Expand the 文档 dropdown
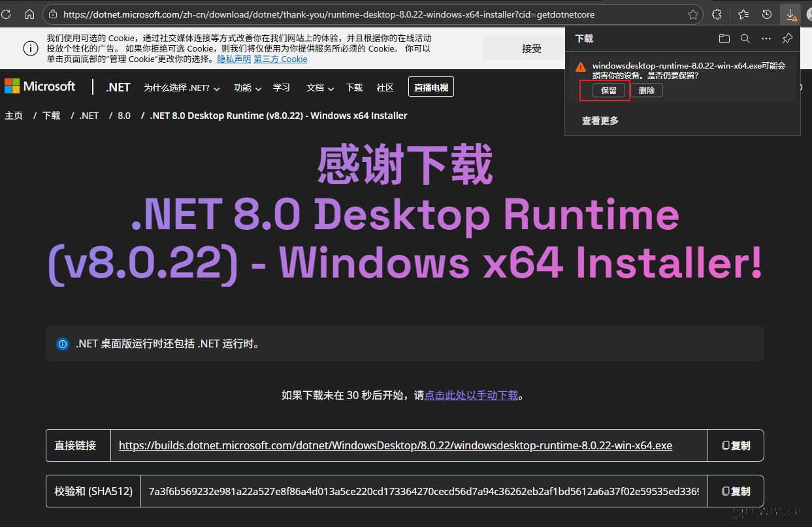The width and height of the screenshot is (812, 527). click(319, 87)
